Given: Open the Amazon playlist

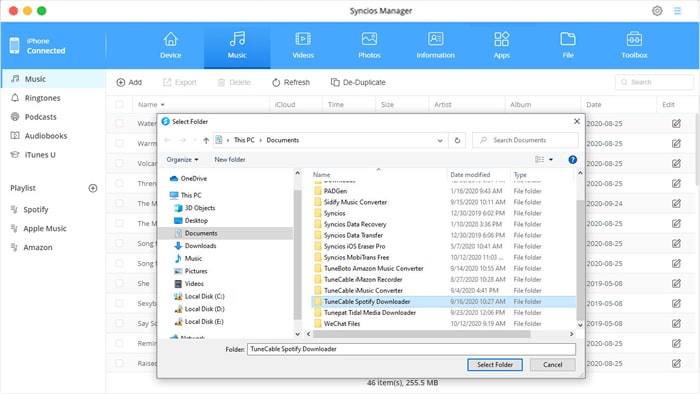Looking at the screenshot, I should 38,247.
